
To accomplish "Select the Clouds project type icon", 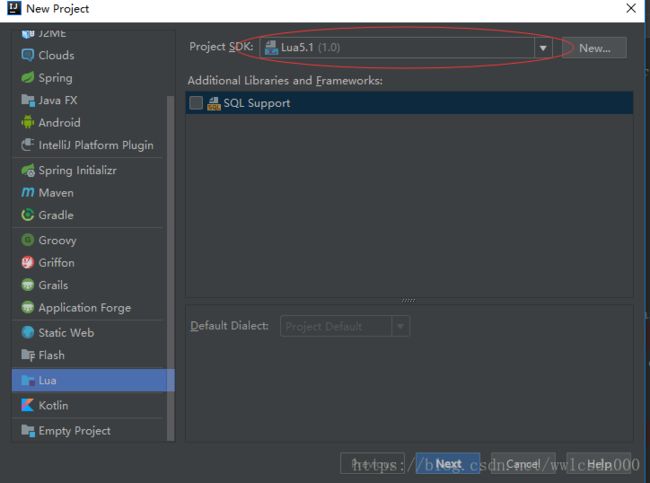I will 28,55.
